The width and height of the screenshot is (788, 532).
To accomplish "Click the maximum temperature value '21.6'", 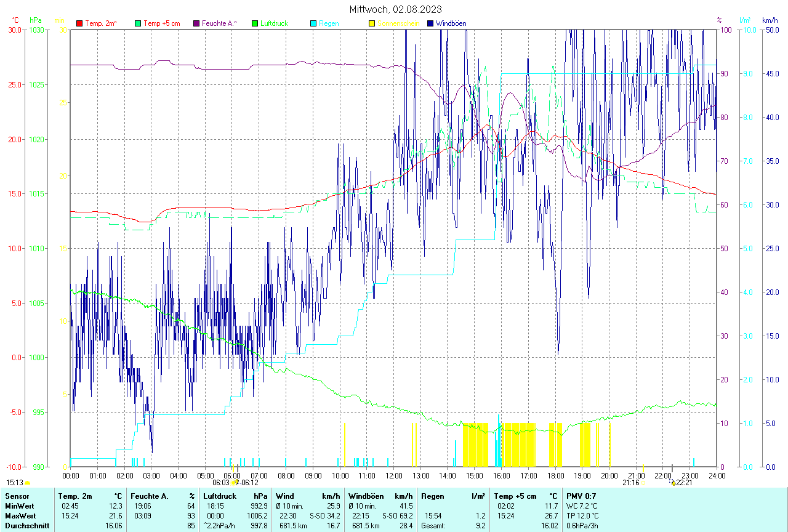I will click(x=116, y=515).
